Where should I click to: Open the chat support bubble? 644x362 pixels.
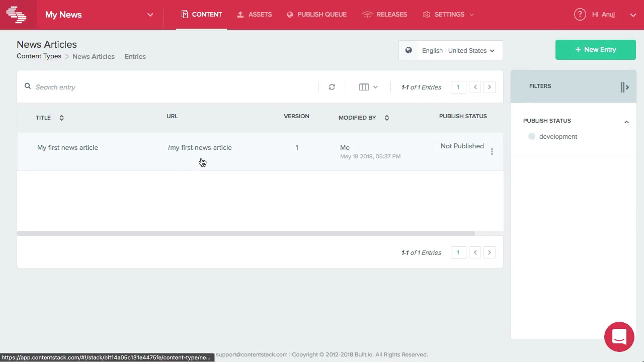(x=619, y=337)
